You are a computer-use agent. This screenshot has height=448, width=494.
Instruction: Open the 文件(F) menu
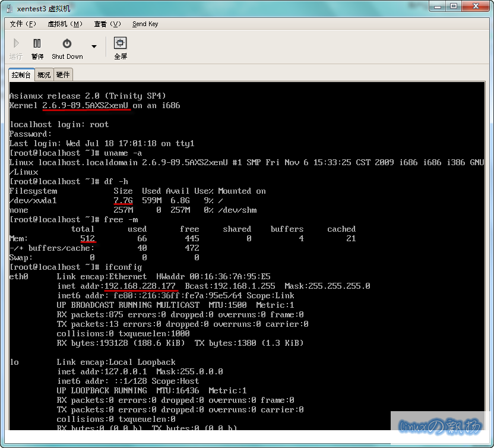tap(23, 24)
